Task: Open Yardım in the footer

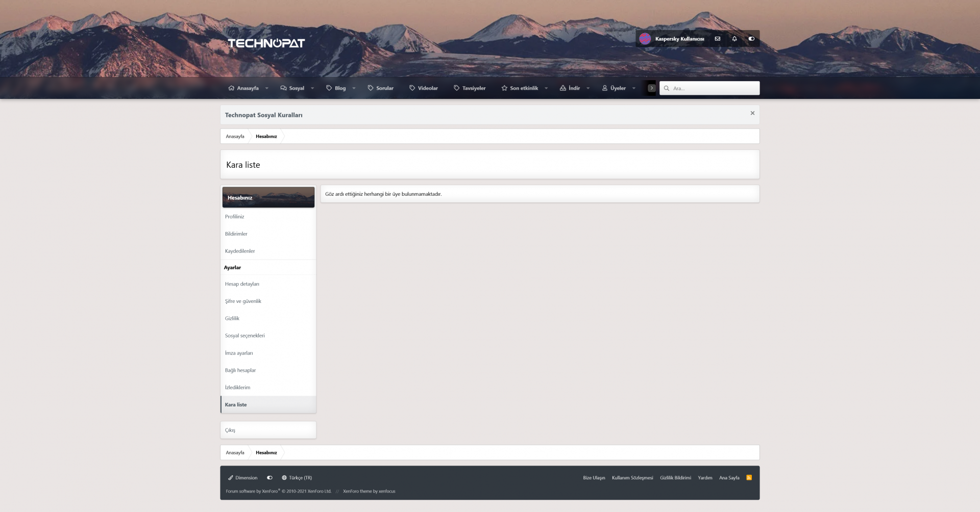Action: click(x=705, y=478)
